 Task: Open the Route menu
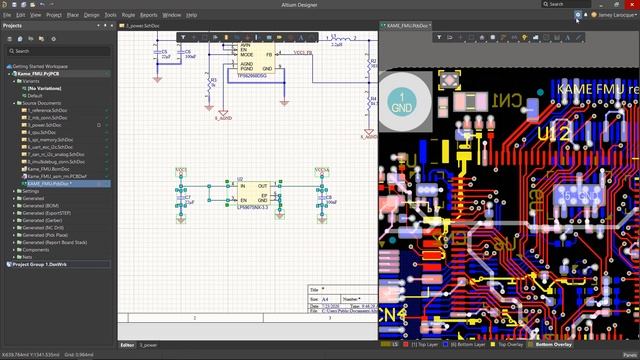pyautogui.click(x=128, y=15)
